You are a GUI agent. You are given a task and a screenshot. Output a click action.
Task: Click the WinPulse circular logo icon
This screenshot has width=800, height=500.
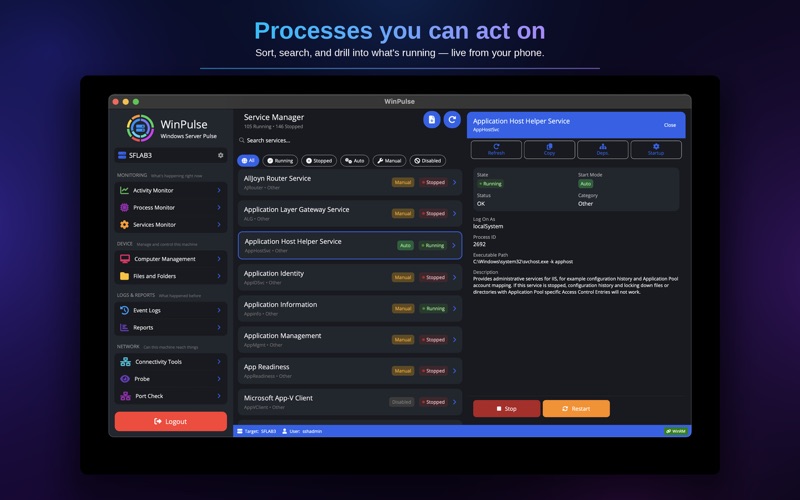pos(140,128)
